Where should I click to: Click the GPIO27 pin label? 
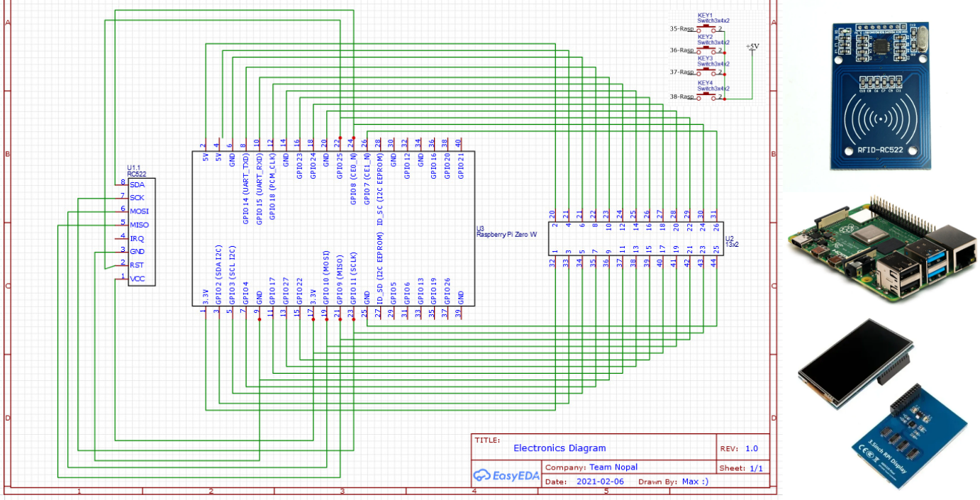click(286, 291)
